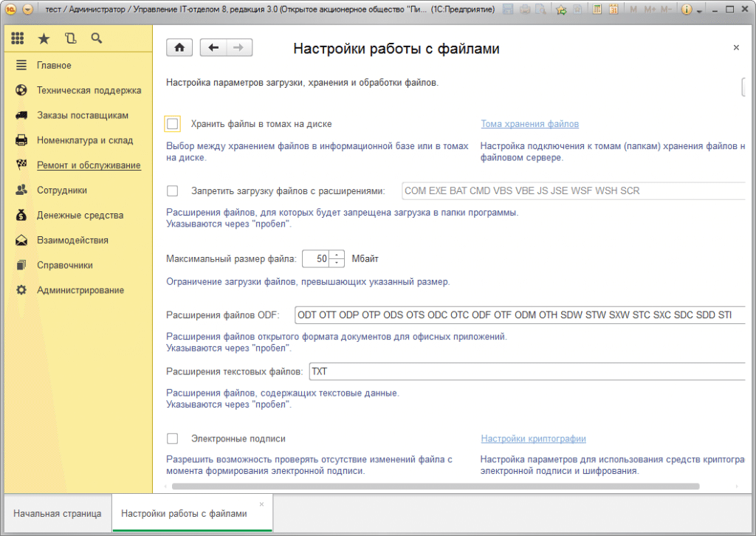Close the Настройки работы с файлами bottom tab

pos(261,504)
